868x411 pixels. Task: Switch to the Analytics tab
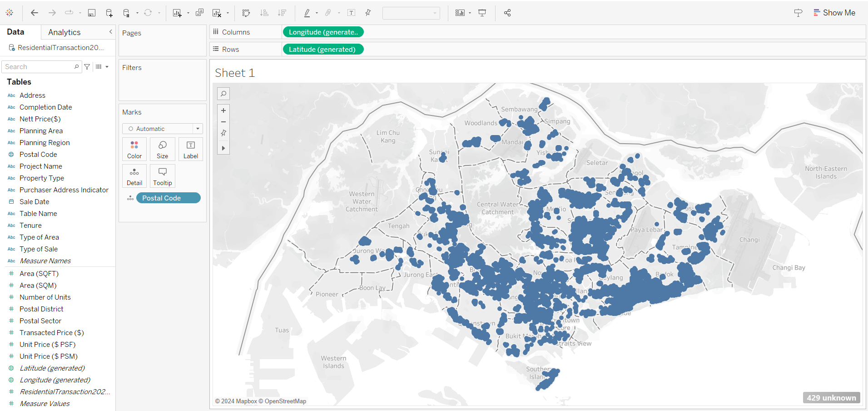coord(64,32)
